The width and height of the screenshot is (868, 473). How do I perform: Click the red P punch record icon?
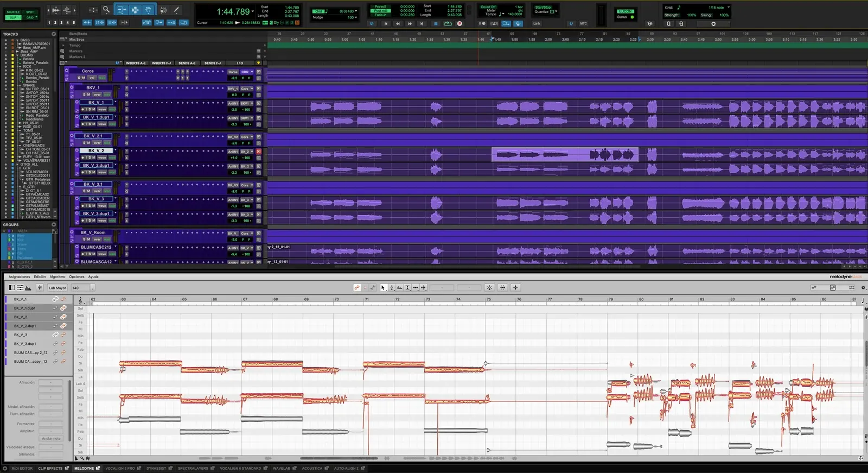coord(459,23)
